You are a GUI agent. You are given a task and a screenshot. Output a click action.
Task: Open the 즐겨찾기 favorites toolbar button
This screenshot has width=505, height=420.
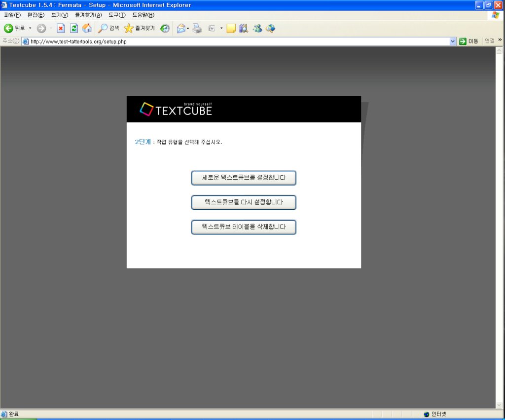[139, 28]
